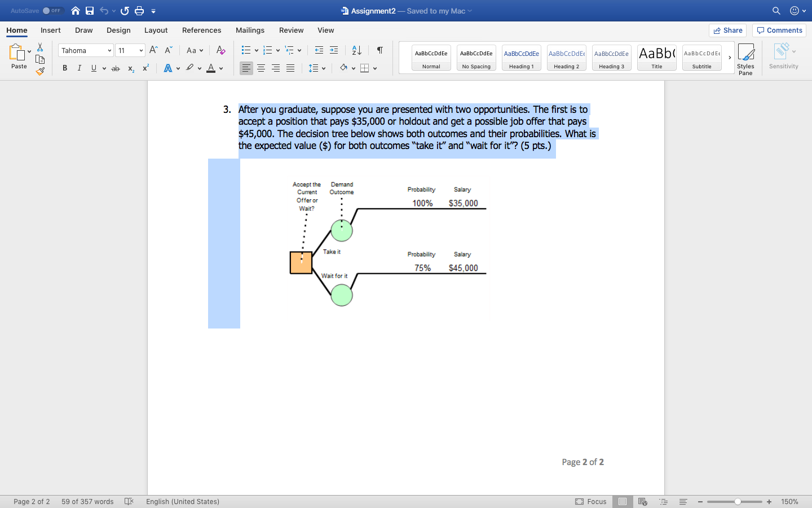Open the Styles Pane
The width and height of the screenshot is (812, 508).
[x=745, y=56]
